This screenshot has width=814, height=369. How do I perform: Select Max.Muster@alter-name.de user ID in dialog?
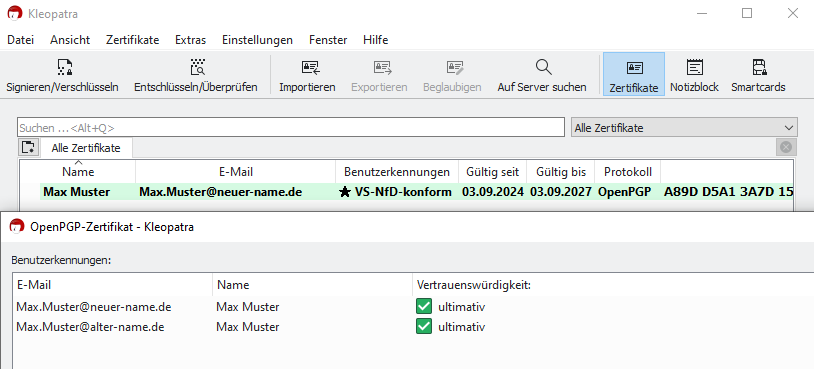pos(90,327)
